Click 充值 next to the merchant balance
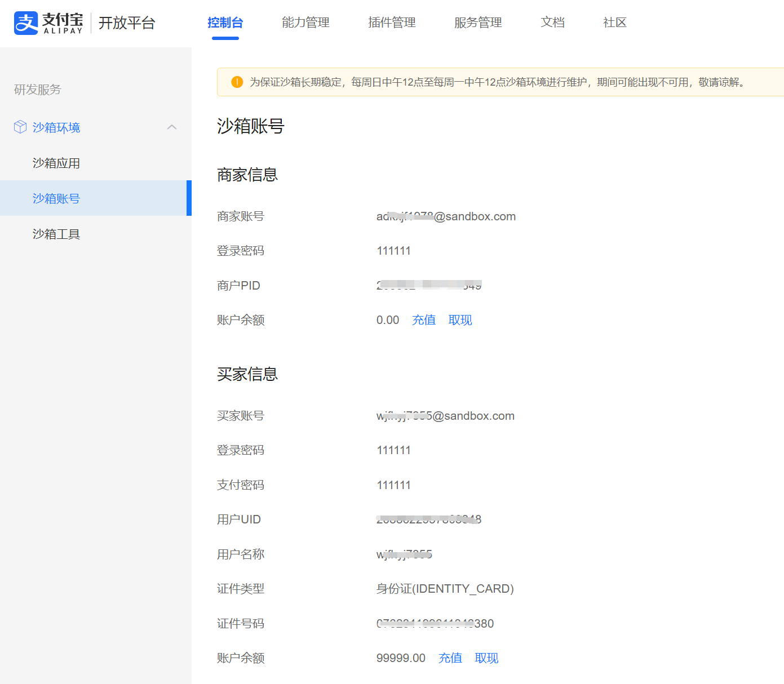Screen dimensions: 784x684 [x=424, y=319]
